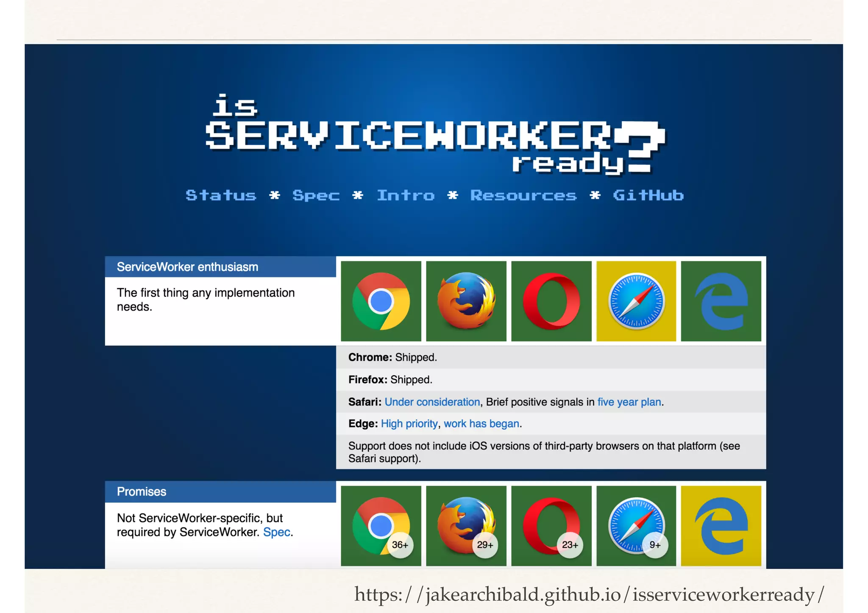This screenshot has height=613, width=868.
Task: Click the iOS third-party browsers support note
Action: tap(551, 452)
